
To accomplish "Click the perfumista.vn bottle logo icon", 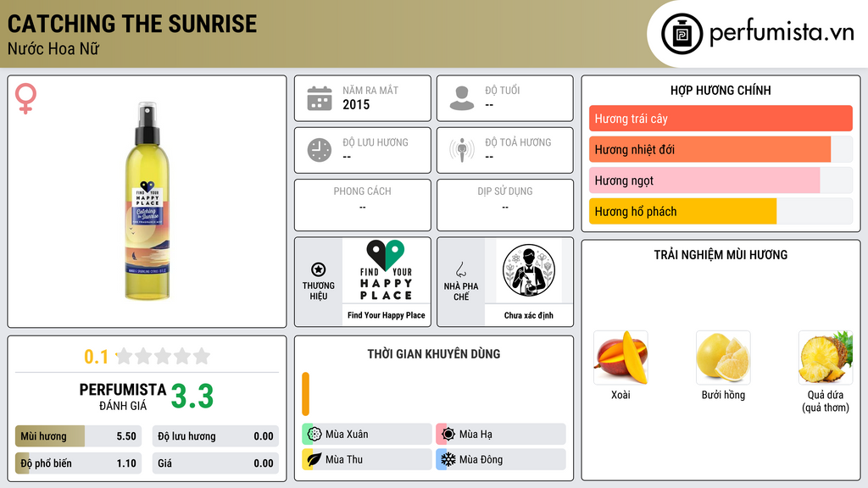I will click(682, 34).
